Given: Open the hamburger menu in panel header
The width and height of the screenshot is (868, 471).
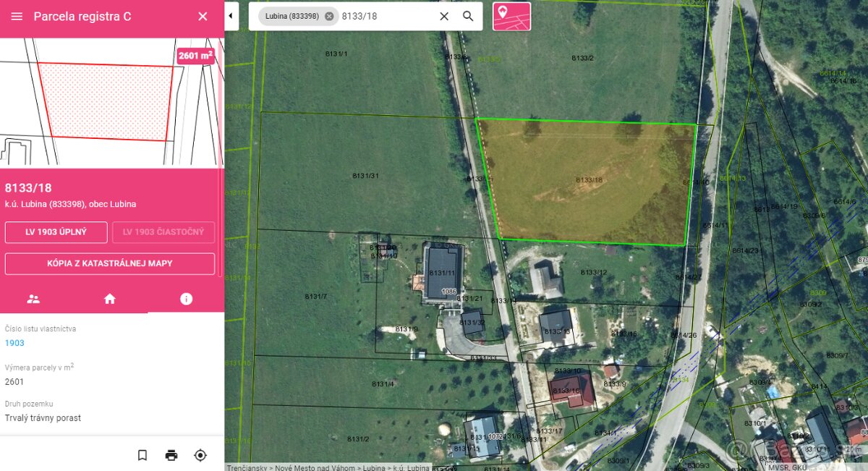Looking at the screenshot, I should 17,16.
